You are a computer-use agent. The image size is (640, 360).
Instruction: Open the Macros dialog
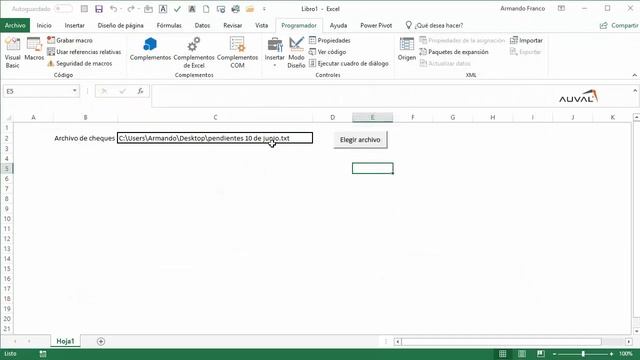click(34, 49)
